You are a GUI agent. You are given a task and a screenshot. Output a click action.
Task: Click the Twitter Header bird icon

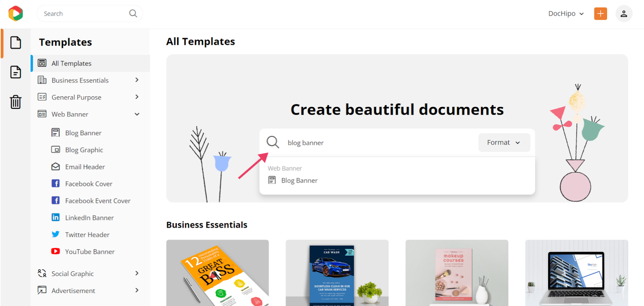click(56, 234)
